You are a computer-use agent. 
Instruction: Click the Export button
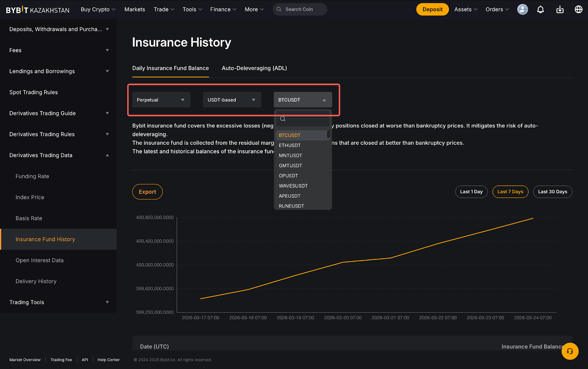point(147,192)
